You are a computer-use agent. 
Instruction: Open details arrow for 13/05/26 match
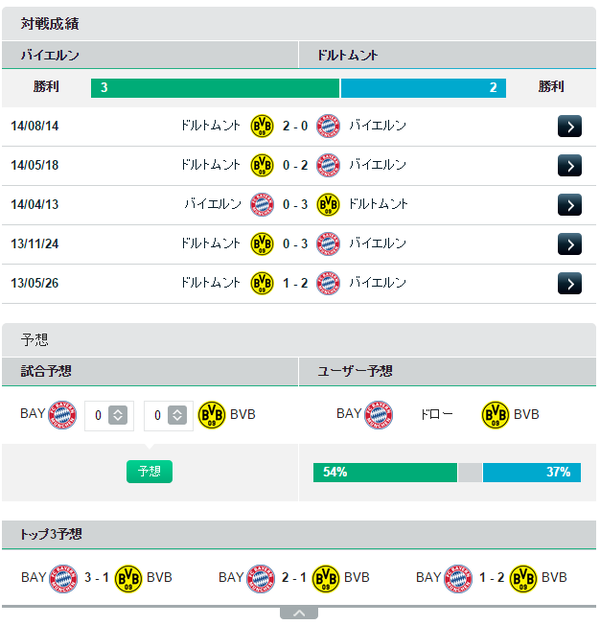tap(570, 284)
